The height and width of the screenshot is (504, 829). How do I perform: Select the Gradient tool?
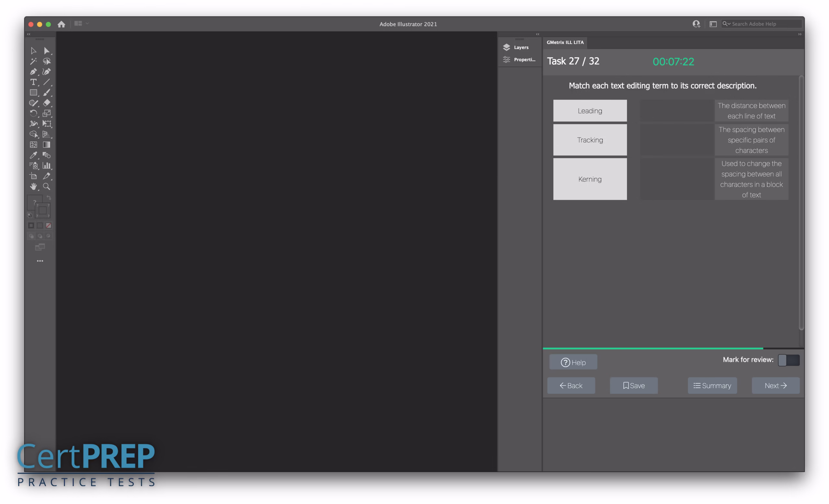click(47, 145)
